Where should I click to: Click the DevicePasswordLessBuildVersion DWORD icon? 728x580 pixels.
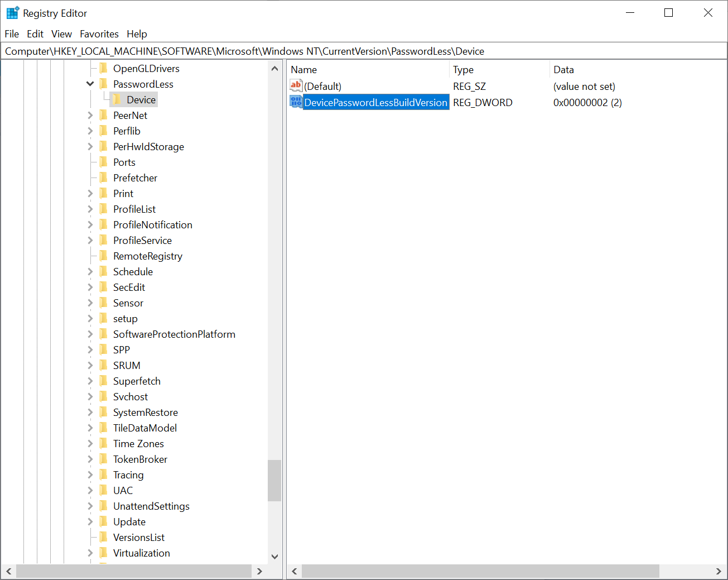coord(296,102)
